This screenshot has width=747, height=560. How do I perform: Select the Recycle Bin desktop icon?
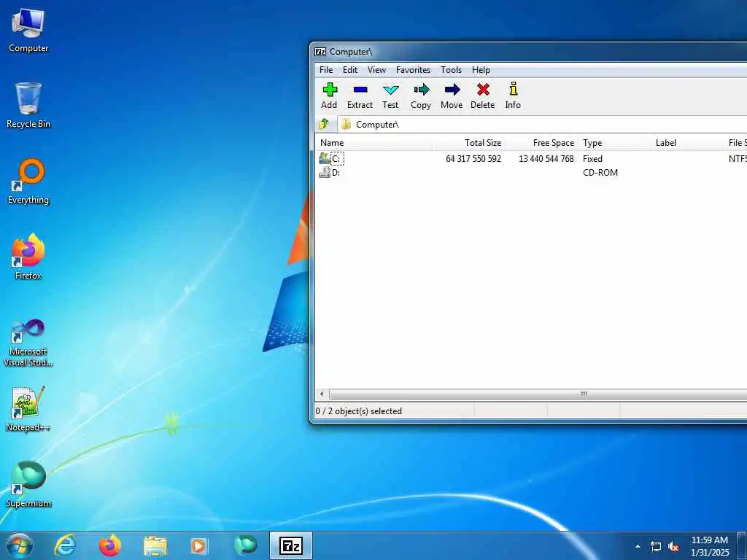coord(28,106)
